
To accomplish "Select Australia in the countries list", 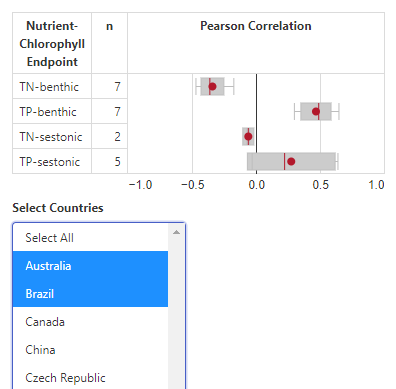I will pos(90,265).
